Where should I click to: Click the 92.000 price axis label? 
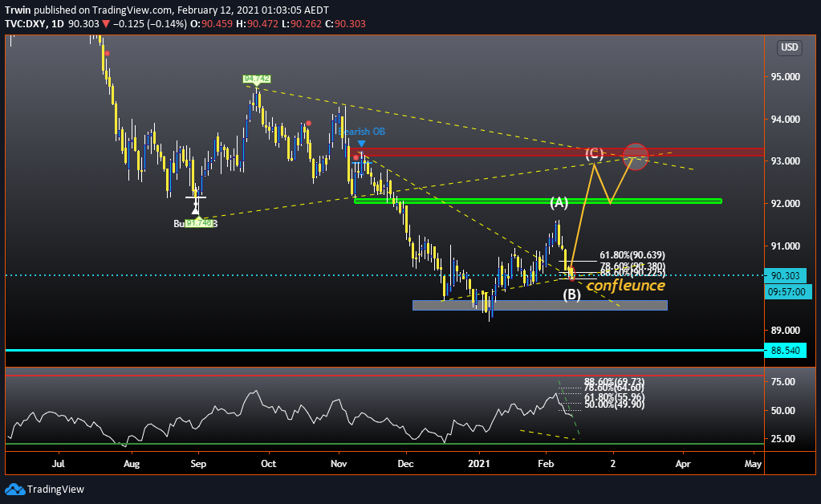786,204
